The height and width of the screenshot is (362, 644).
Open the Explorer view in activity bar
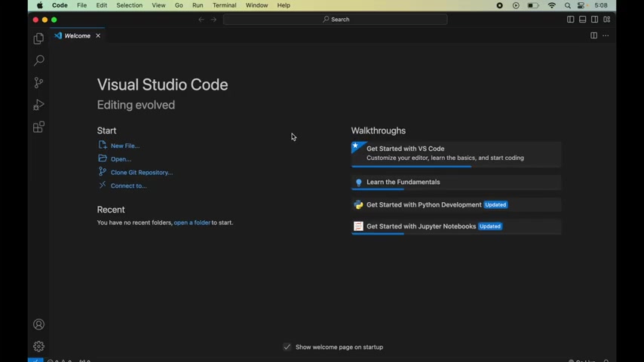[38, 38]
